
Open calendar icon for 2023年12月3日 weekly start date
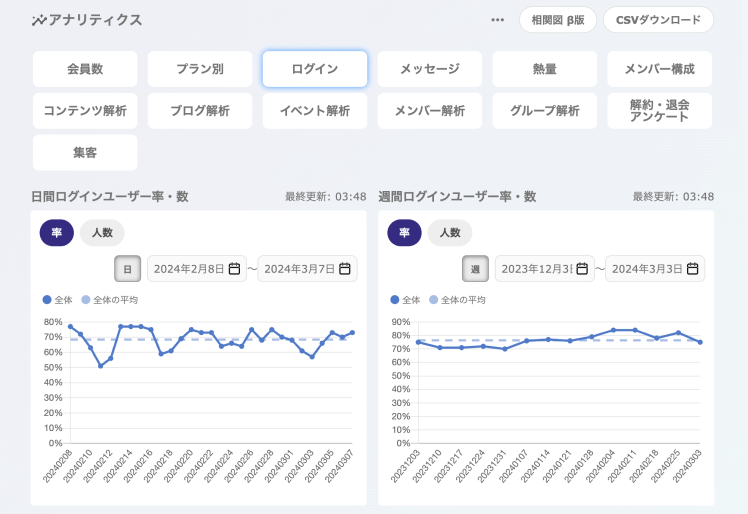(581, 269)
